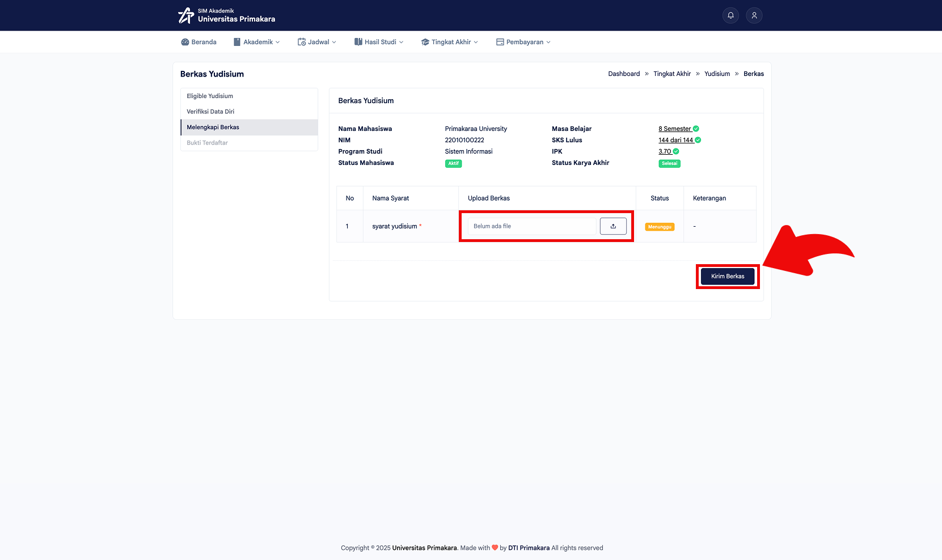Click the Selesai status badge

669,163
